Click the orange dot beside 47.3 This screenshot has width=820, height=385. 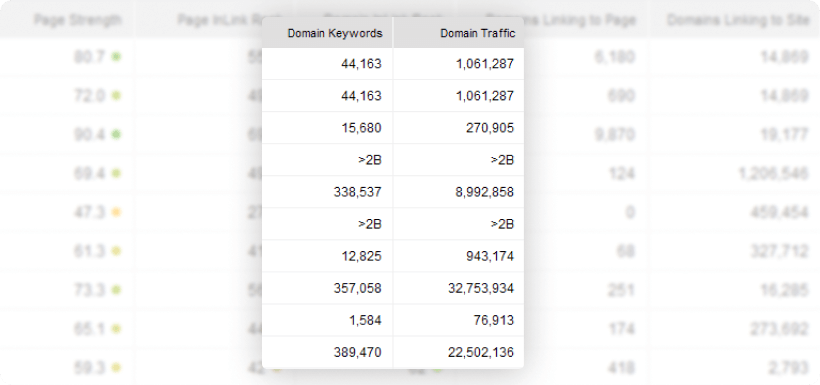116,212
